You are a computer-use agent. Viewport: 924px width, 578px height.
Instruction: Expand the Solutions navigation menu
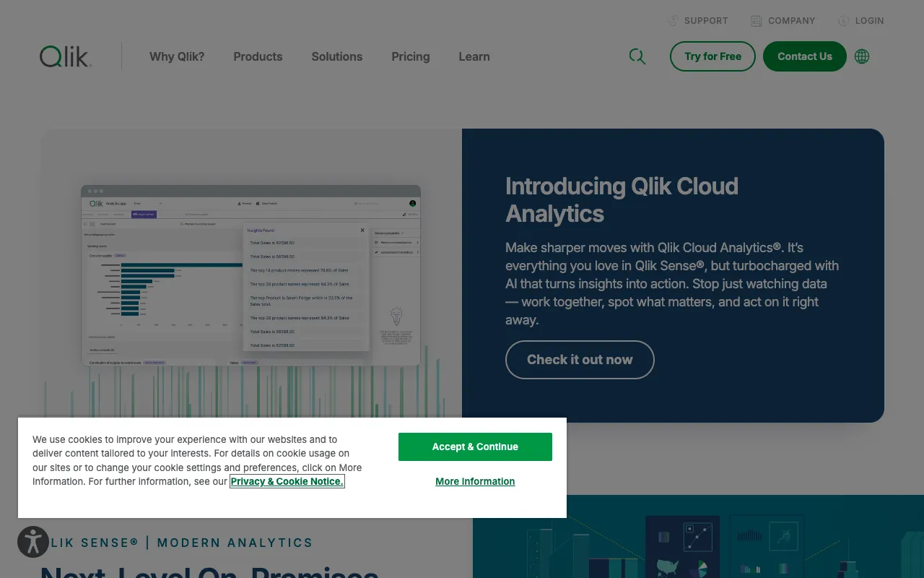[x=336, y=56]
